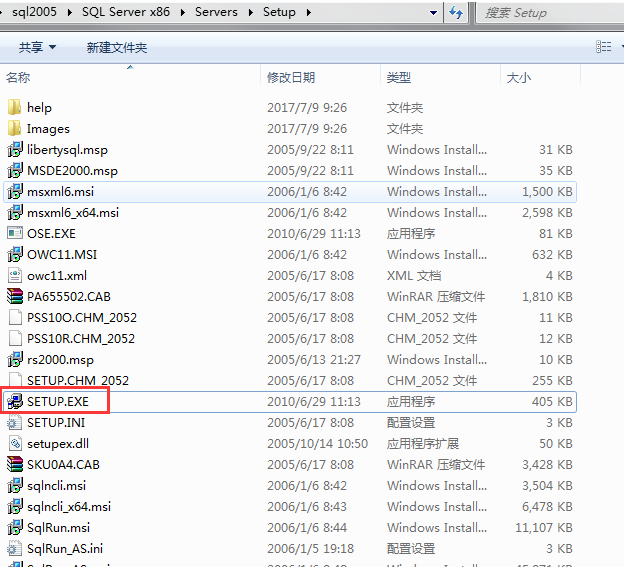This screenshot has height=575, width=625.
Task: Click the Setup breadcrumb segment
Action: 279,12
